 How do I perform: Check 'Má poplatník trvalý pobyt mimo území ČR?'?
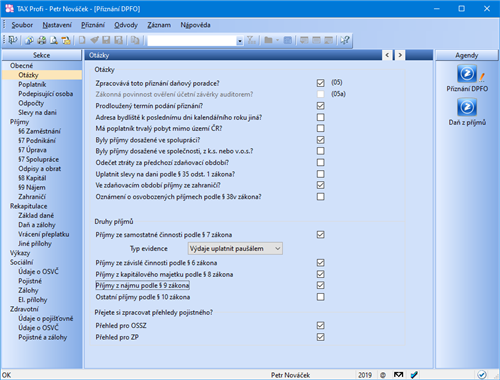[x=320, y=128]
